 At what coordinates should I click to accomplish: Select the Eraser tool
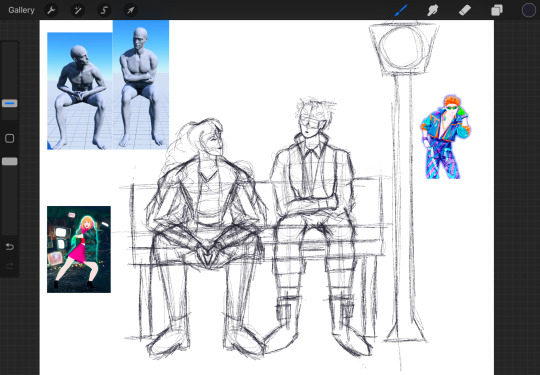click(465, 10)
